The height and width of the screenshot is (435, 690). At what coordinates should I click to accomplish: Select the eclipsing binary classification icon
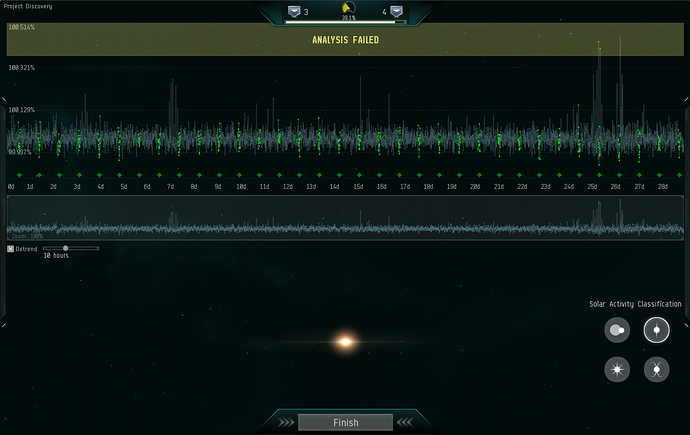[x=617, y=330]
